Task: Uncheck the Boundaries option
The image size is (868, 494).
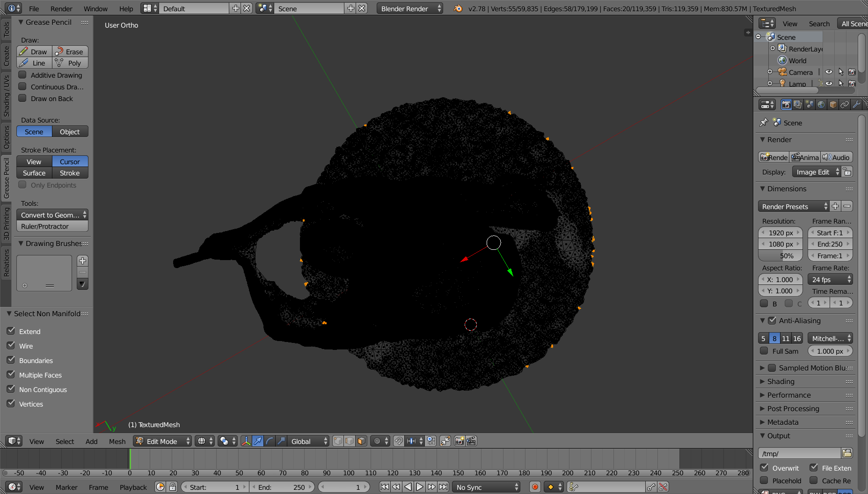Action: click(x=11, y=360)
